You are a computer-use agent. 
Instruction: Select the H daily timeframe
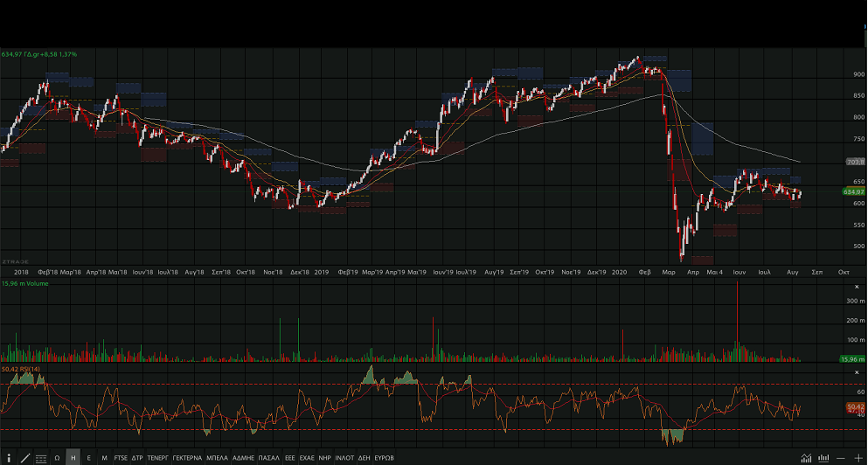(73, 458)
